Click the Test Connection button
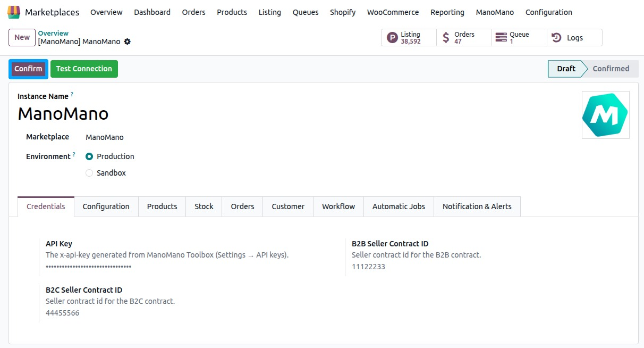644x348 pixels. point(84,69)
